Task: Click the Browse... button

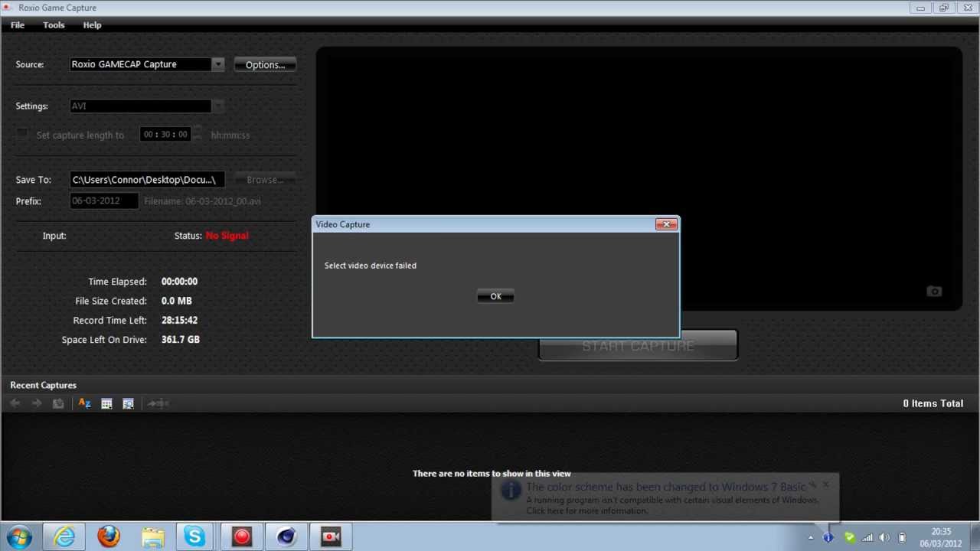Action: pos(265,180)
